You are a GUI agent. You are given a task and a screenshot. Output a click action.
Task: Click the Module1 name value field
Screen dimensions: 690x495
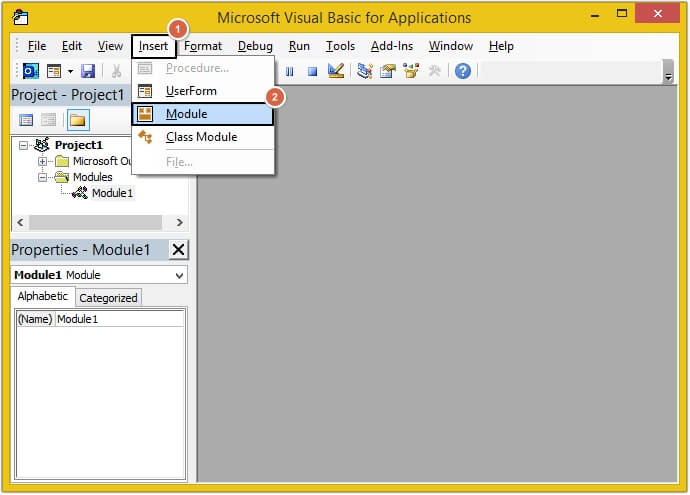(x=120, y=319)
